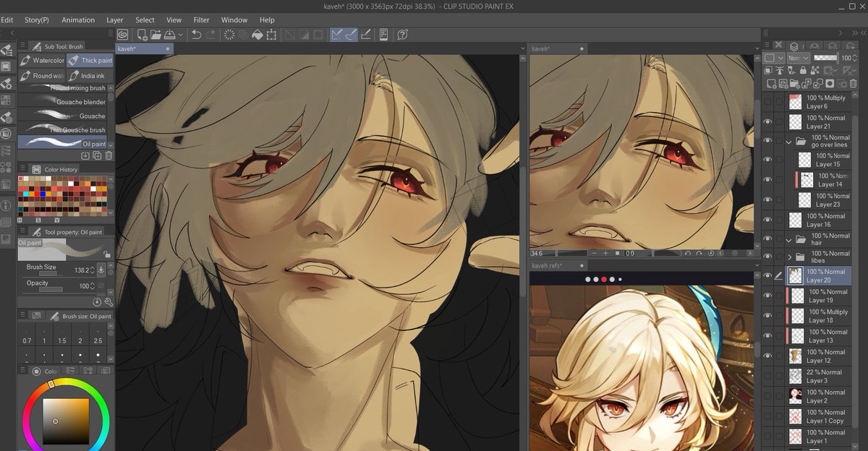Screen dimensions: 868x451
Task: Click the Clear (dotted circle) toolbar icon
Action: tap(229, 34)
